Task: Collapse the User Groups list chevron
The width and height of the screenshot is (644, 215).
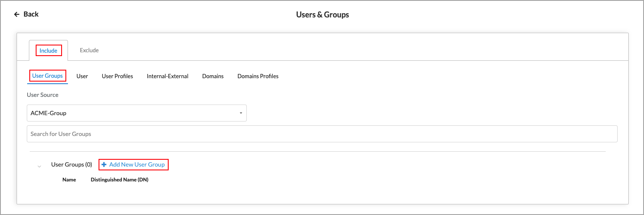Action: coord(40,166)
